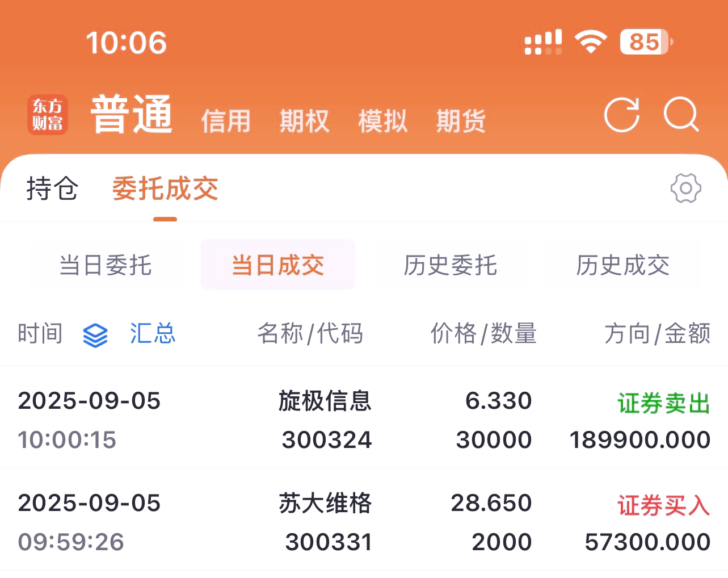Tap the 方向/金额 column header
Screen dimensions: 728x578
[x=657, y=333]
